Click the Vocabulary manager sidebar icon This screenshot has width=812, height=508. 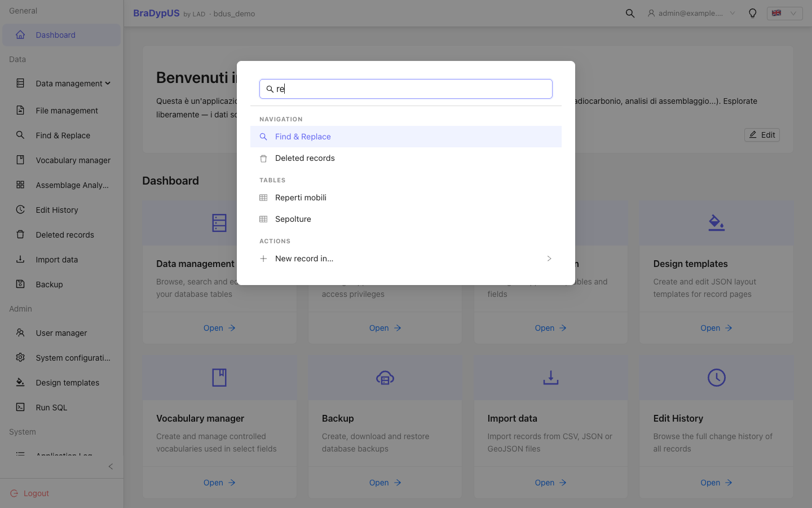tap(20, 160)
